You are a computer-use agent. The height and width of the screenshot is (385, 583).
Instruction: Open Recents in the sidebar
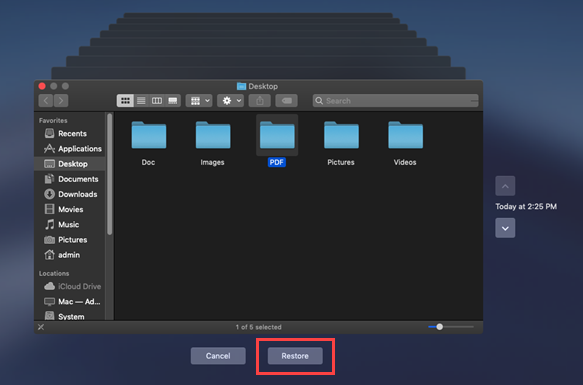pos(70,134)
